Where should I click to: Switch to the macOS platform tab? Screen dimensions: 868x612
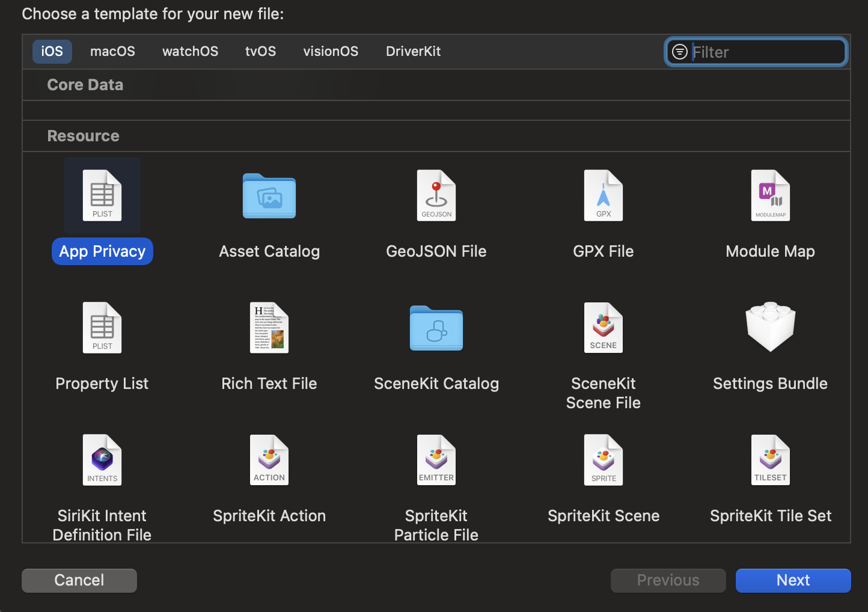(x=112, y=52)
